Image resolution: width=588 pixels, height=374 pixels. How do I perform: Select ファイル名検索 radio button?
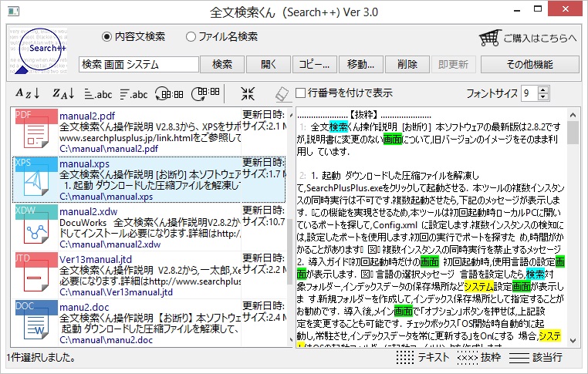point(222,36)
